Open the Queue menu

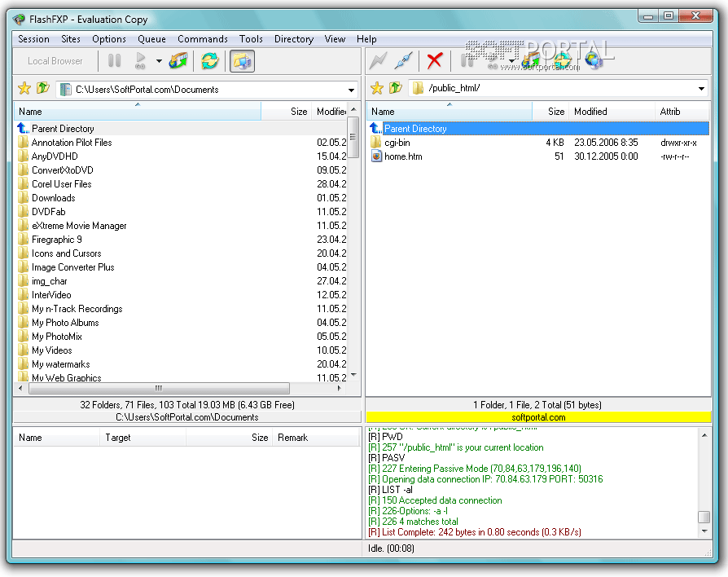click(151, 39)
